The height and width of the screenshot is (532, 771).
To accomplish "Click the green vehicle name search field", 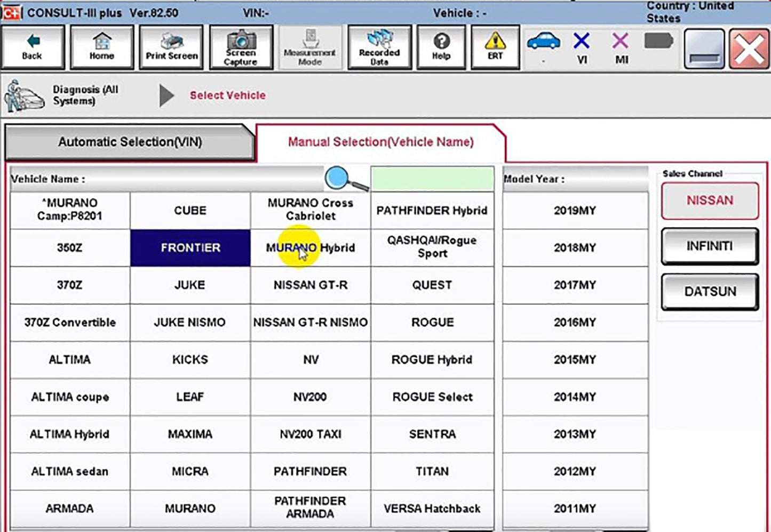I will point(432,179).
